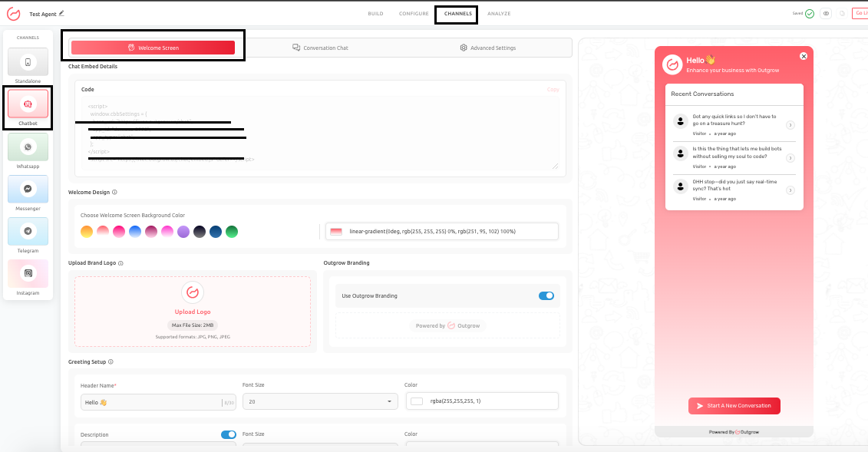The image size is (868, 452).
Task: Click the Outgrow logo in top-left corner
Action: click(x=13, y=14)
